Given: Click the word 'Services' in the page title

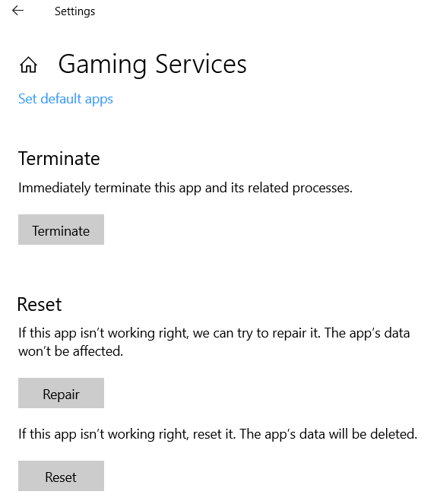Looking at the screenshot, I should [201, 65].
